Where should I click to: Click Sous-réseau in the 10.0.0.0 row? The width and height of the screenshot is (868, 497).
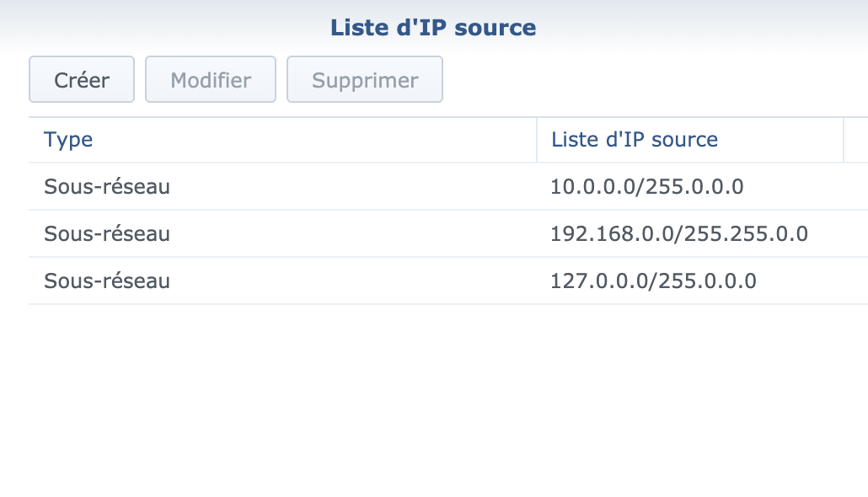click(x=107, y=186)
